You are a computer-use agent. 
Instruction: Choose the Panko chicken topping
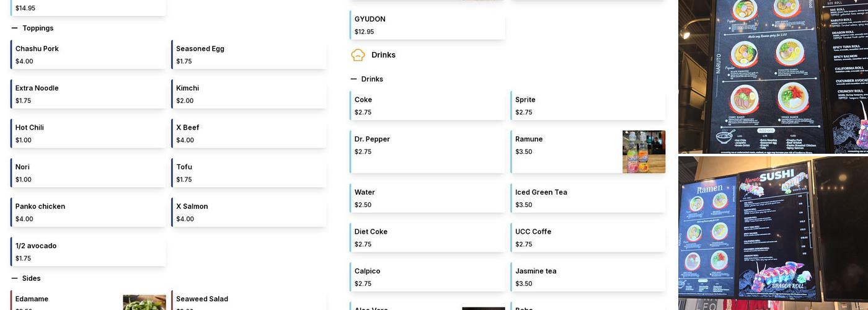click(88, 212)
